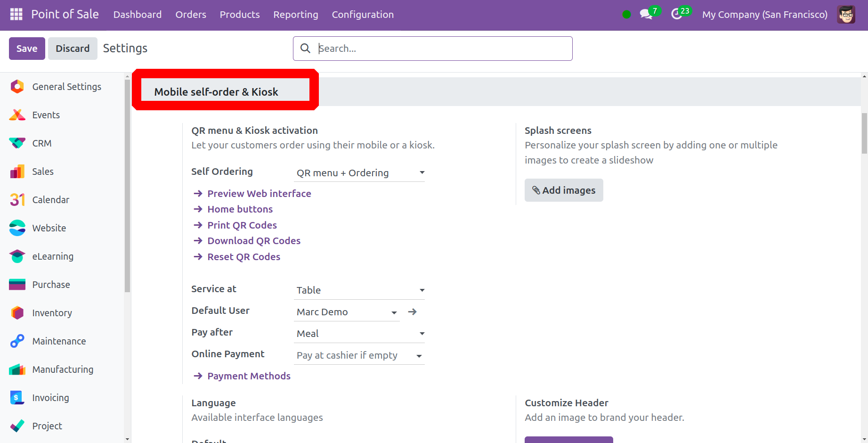Image resolution: width=868 pixels, height=443 pixels.
Task: Open CRM settings from sidebar icon
Action: (17, 143)
